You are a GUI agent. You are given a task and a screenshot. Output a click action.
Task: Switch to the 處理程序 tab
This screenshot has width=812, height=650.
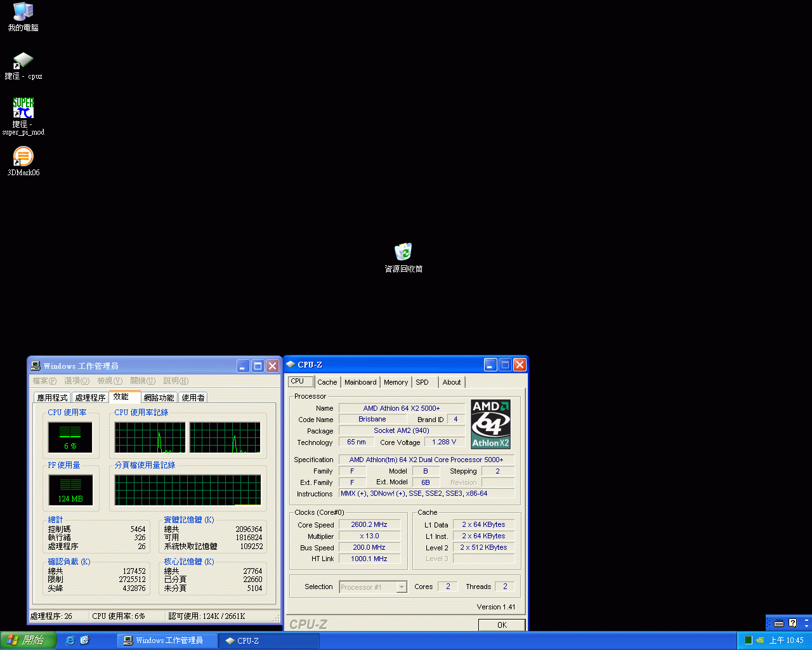point(90,397)
